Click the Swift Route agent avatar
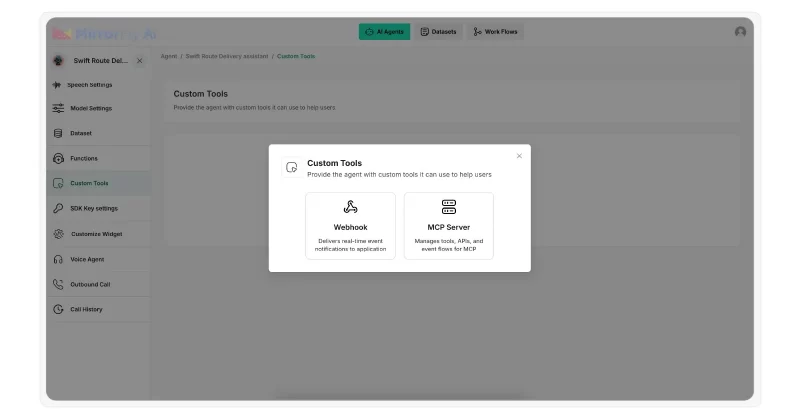 coord(58,61)
